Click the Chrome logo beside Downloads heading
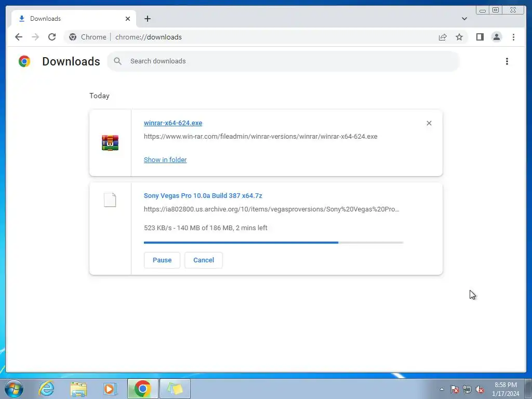532x399 pixels. (x=24, y=61)
